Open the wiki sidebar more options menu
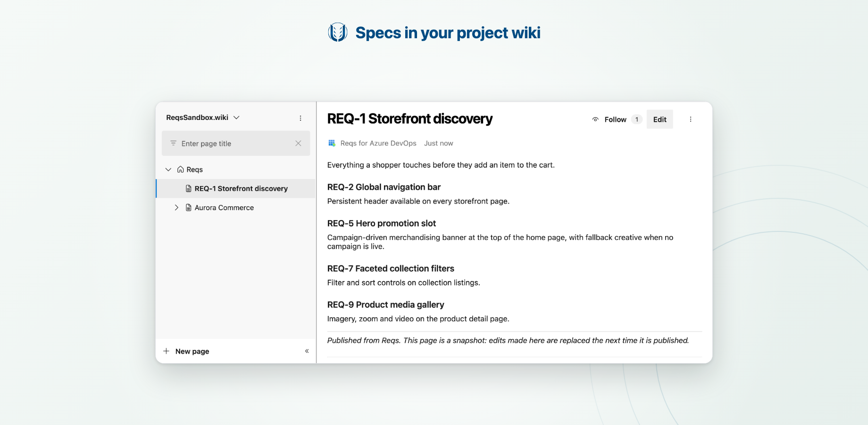Screen dimensions: 868x425 [300, 118]
